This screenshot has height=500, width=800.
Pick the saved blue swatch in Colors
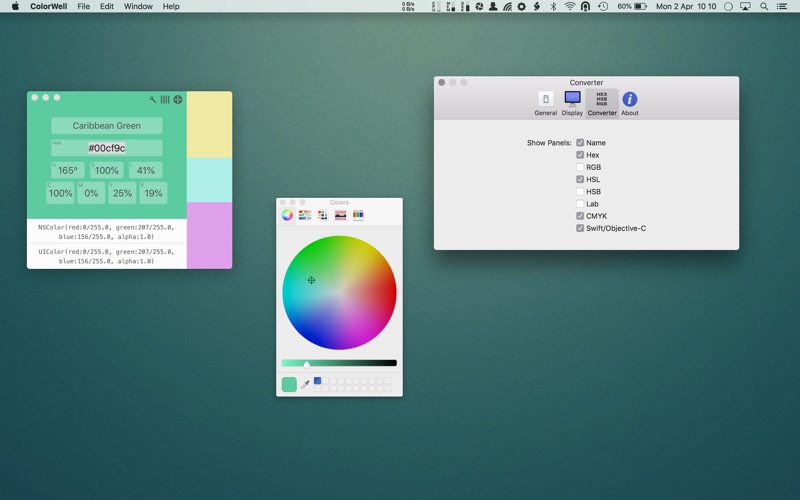click(317, 381)
